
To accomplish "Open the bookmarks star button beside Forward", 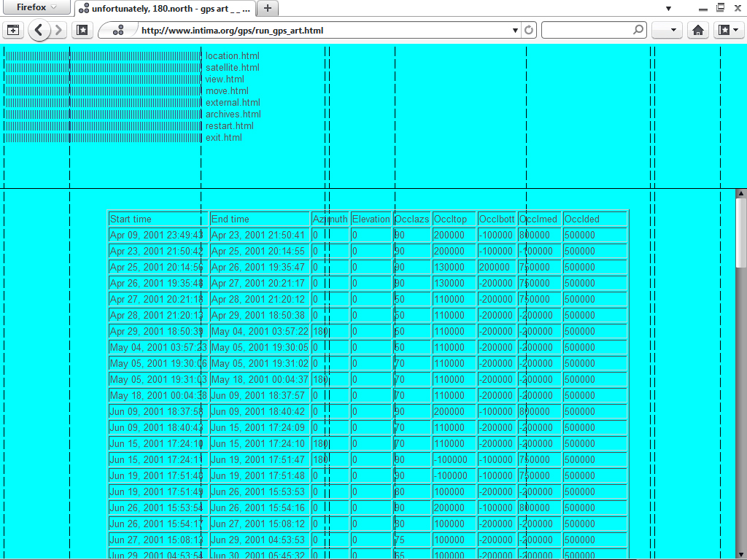I will point(83,31).
